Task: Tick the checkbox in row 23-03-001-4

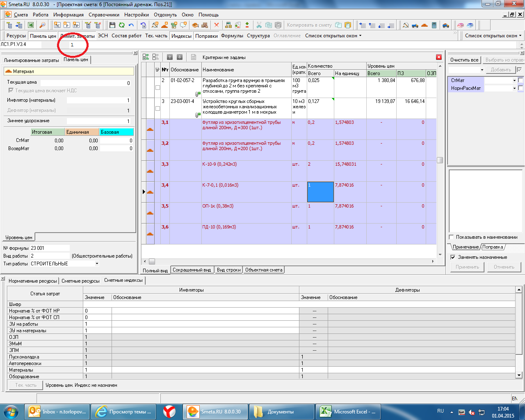Action: 157,108
